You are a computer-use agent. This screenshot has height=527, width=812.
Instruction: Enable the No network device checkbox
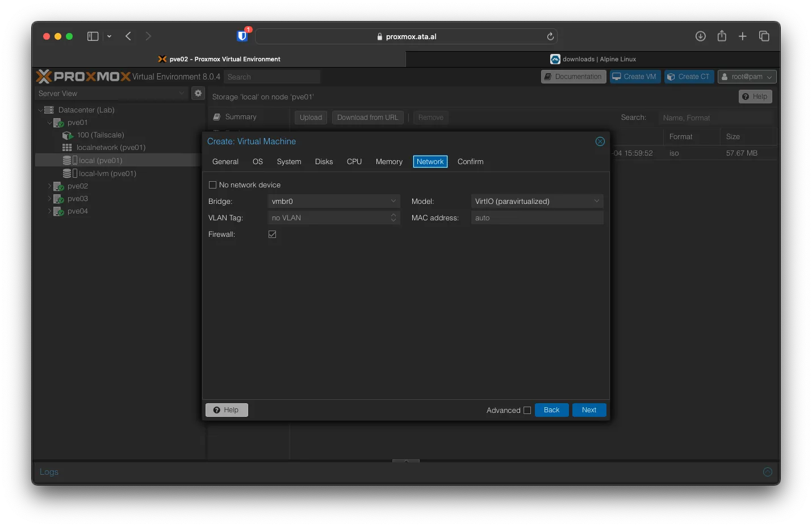[x=213, y=185]
